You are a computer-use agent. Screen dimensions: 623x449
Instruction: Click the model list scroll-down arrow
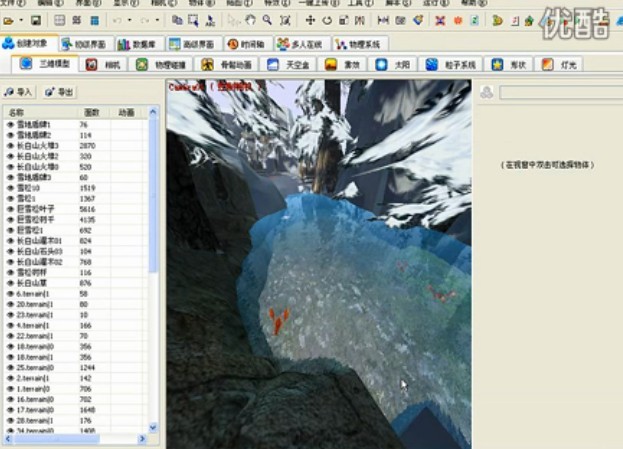pos(153,428)
